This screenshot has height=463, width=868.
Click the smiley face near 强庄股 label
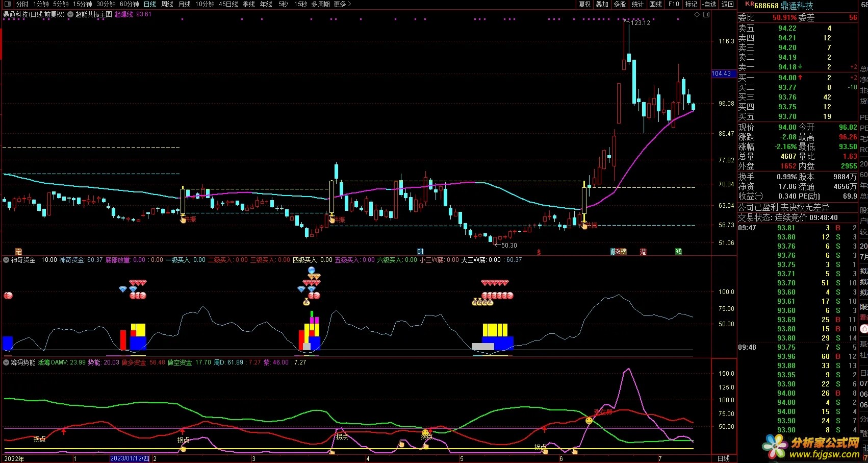coord(589,420)
